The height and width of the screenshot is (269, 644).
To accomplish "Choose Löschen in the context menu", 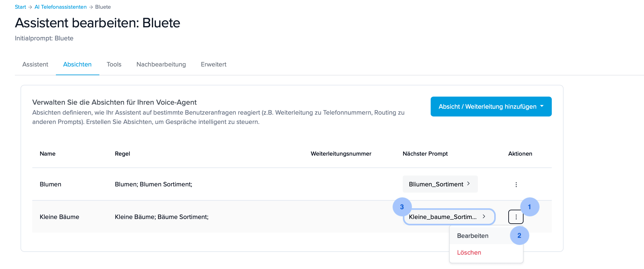I will (469, 253).
